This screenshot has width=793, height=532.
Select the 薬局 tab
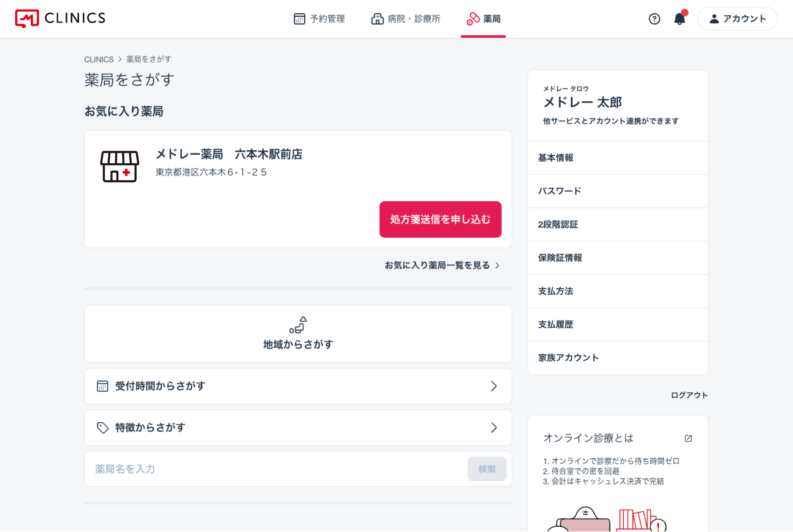[483, 19]
